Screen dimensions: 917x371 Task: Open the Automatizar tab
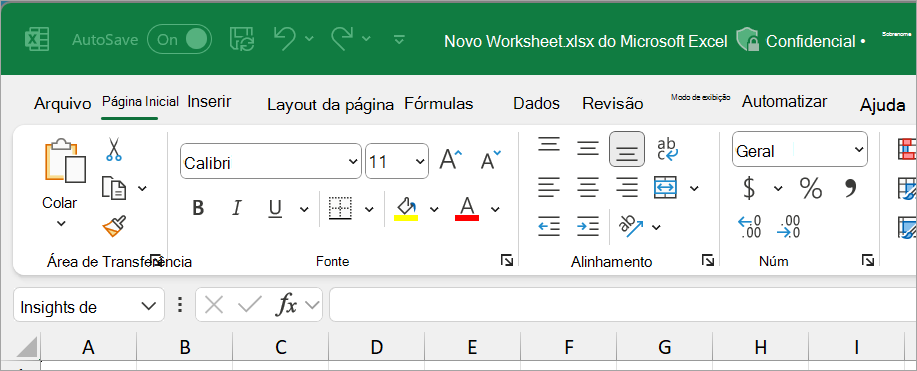coord(784,101)
